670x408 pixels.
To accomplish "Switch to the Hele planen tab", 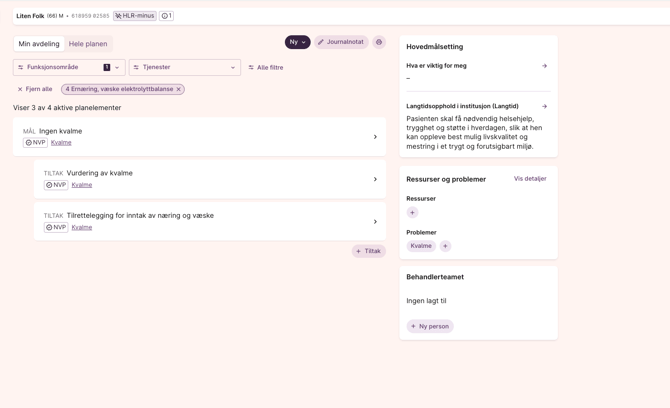I will pos(88,44).
